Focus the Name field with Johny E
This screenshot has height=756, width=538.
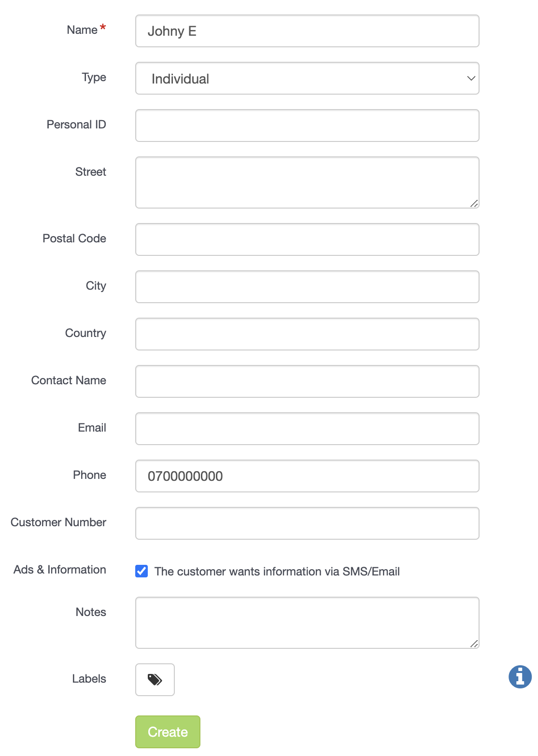point(307,31)
